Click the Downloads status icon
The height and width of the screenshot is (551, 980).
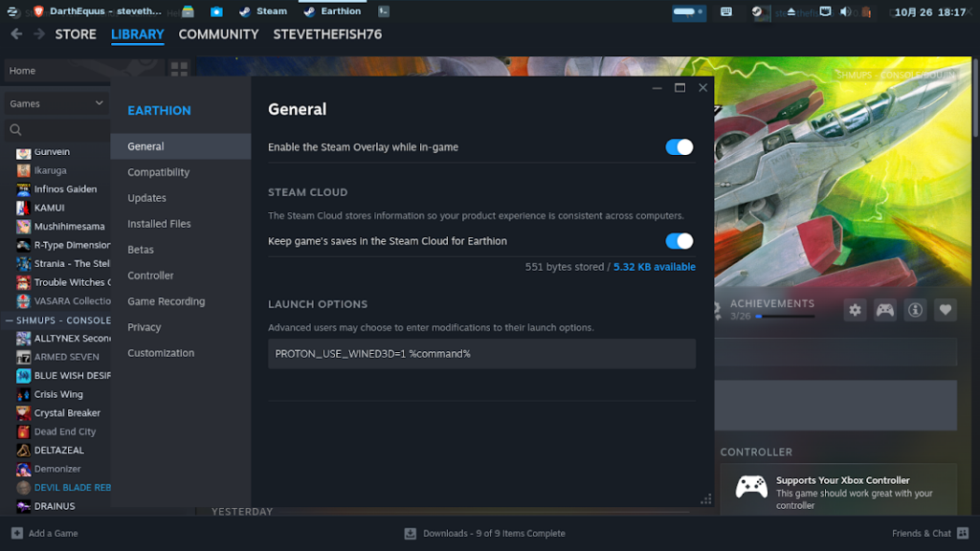(411, 533)
